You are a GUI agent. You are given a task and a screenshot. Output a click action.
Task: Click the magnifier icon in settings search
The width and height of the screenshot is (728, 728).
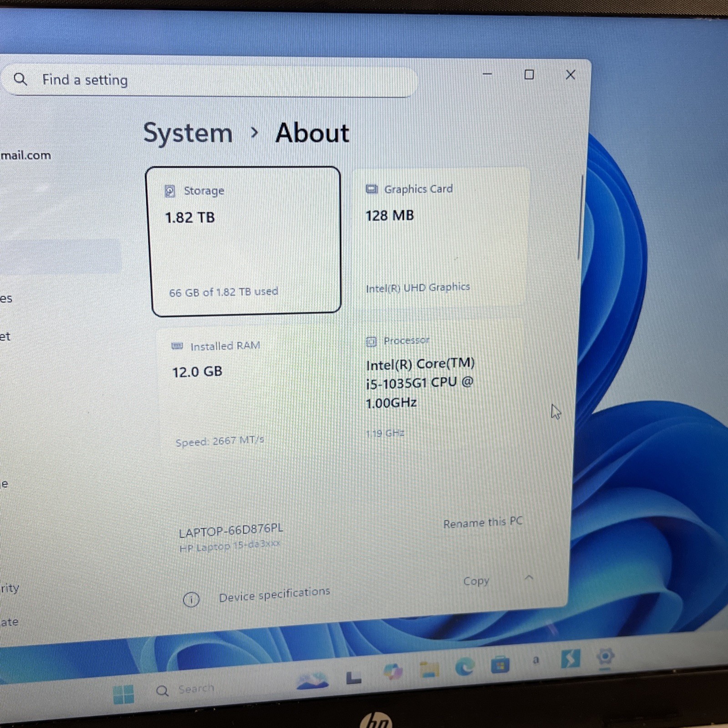[20, 80]
